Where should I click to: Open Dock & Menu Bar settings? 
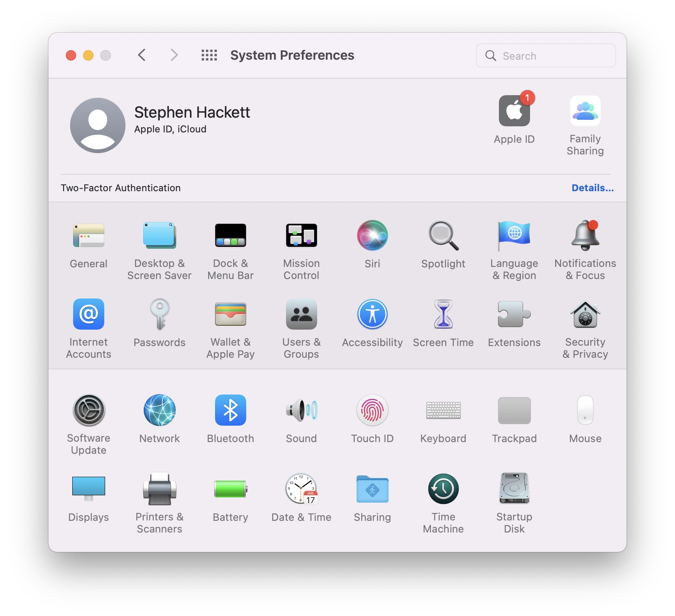[231, 236]
